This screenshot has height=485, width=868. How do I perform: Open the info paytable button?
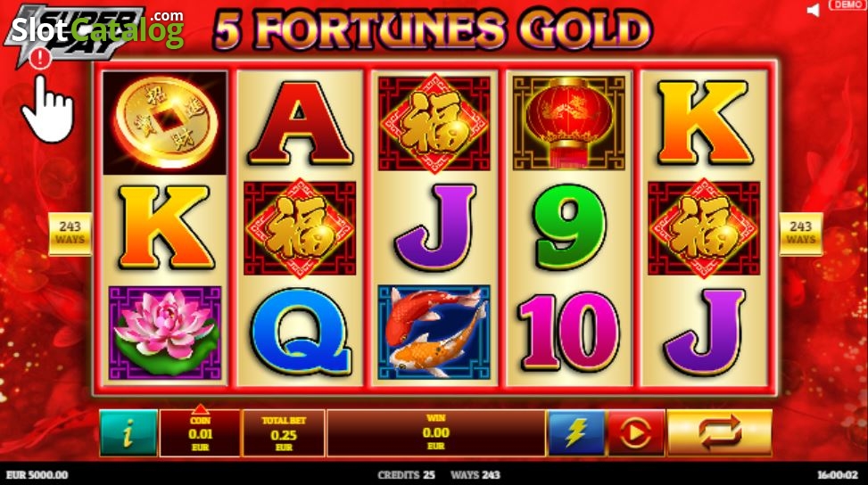(128, 433)
